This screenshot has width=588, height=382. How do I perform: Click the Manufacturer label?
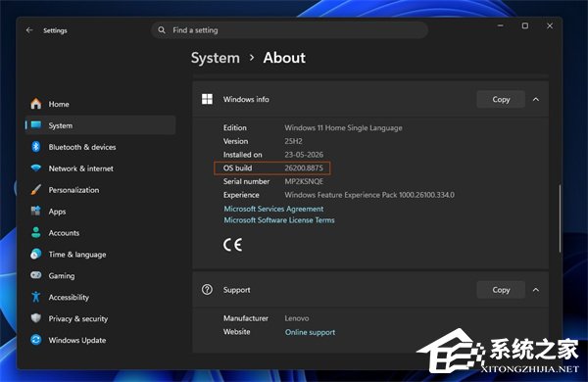[246, 318]
